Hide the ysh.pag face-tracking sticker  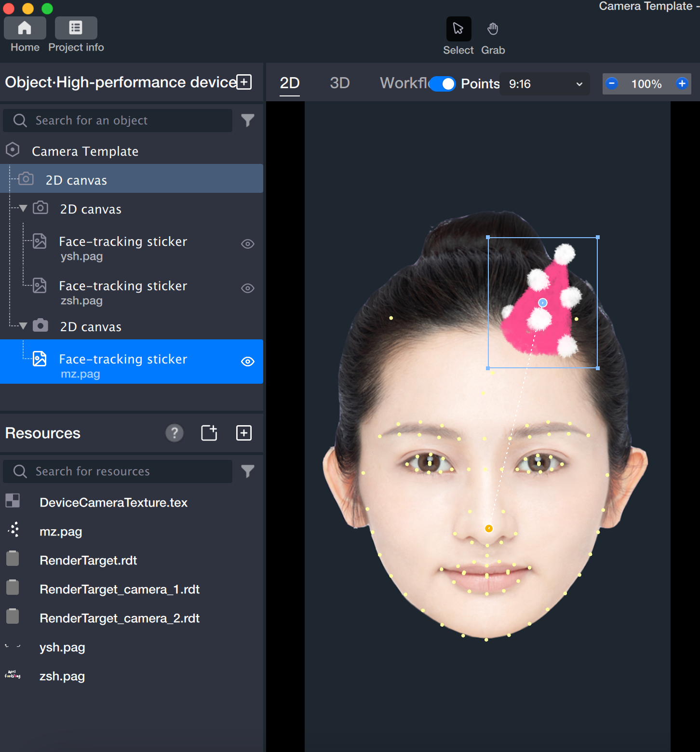click(x=247, y=244)
